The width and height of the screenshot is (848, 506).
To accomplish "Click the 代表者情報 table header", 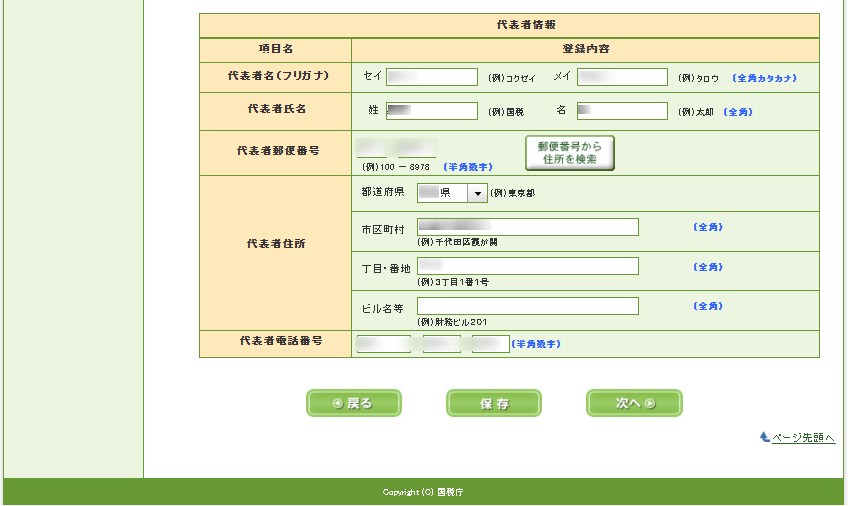I will click(x=509, y=25).
